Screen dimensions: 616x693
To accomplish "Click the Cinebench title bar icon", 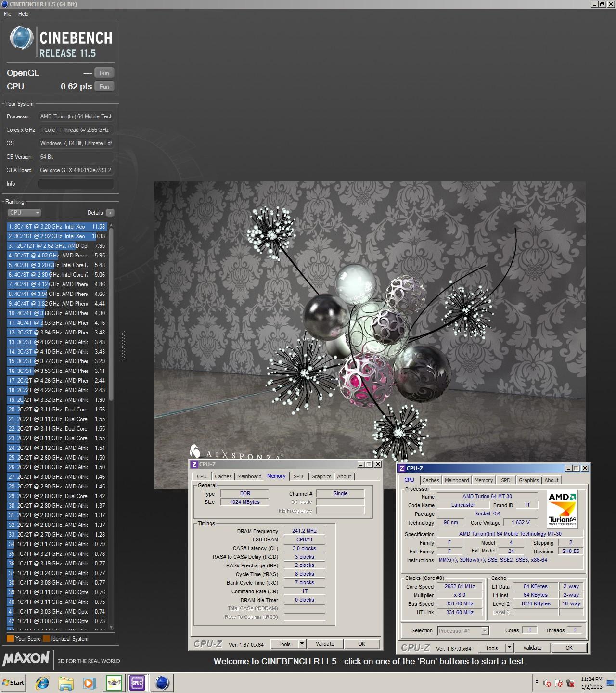I will pyautogui.click(x=5, y=4).
